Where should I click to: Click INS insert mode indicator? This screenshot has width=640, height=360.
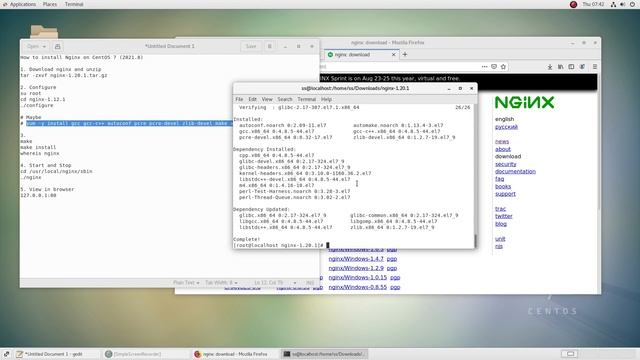pos(310,282)
